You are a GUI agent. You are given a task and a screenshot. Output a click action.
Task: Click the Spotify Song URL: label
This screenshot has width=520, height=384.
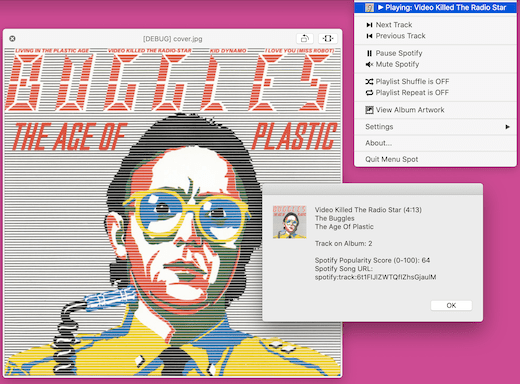click(344, 269)
